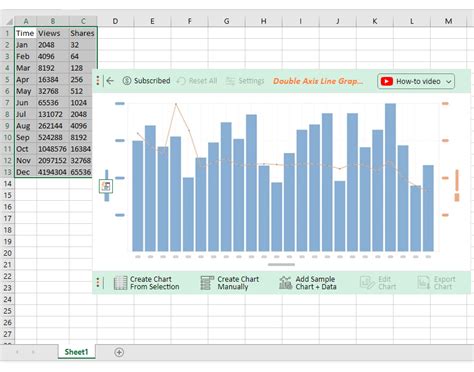Viewport: 474px width, 372px height.
Task: Open top panel three-dot drag handle
Action: pos(98,81)
